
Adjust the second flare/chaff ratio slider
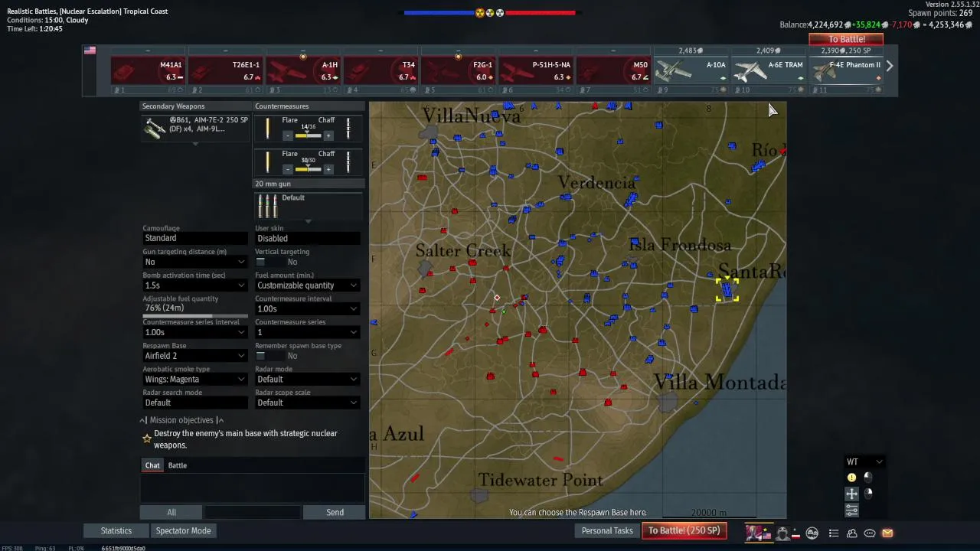pos(308,169)
